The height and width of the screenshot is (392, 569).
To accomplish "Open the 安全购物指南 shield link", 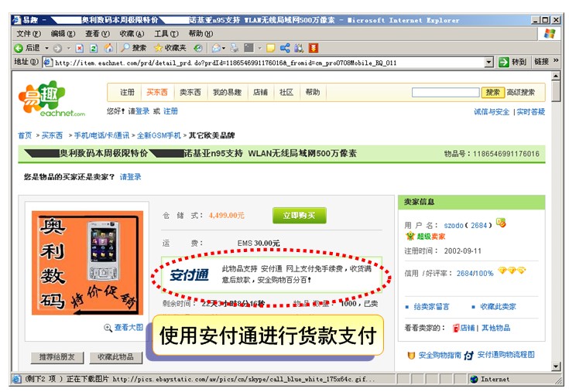I will click(x=434, y=355).
